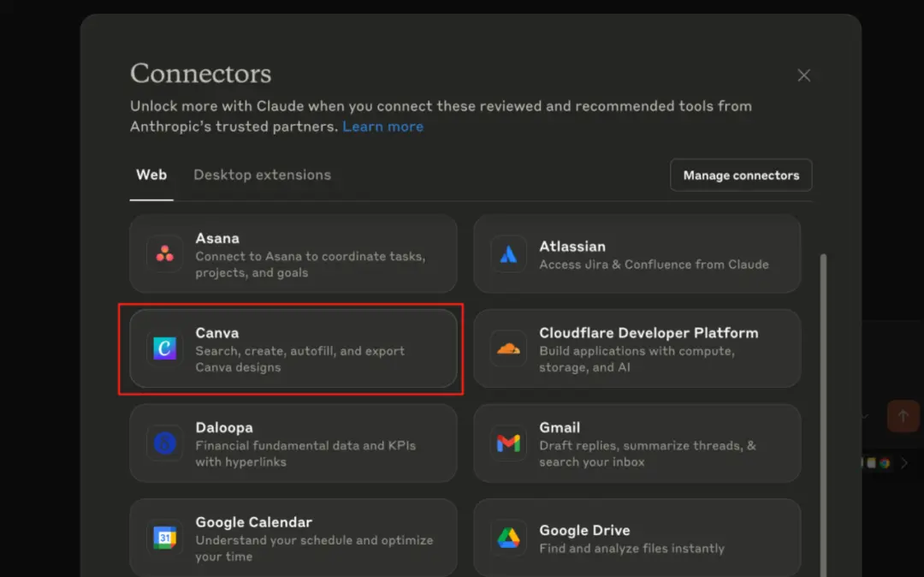
Task: Open the Gmail connector title
Action: coord(560,427)
